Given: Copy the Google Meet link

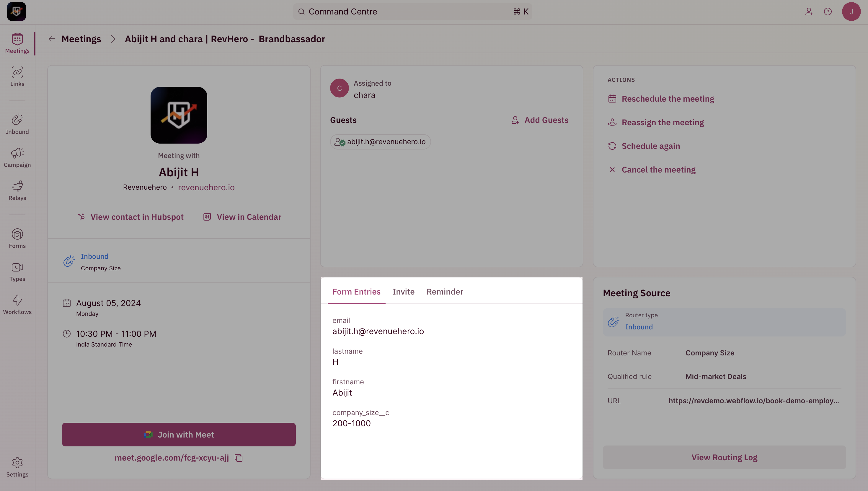Looking at the screenshot, I should 239,458.
